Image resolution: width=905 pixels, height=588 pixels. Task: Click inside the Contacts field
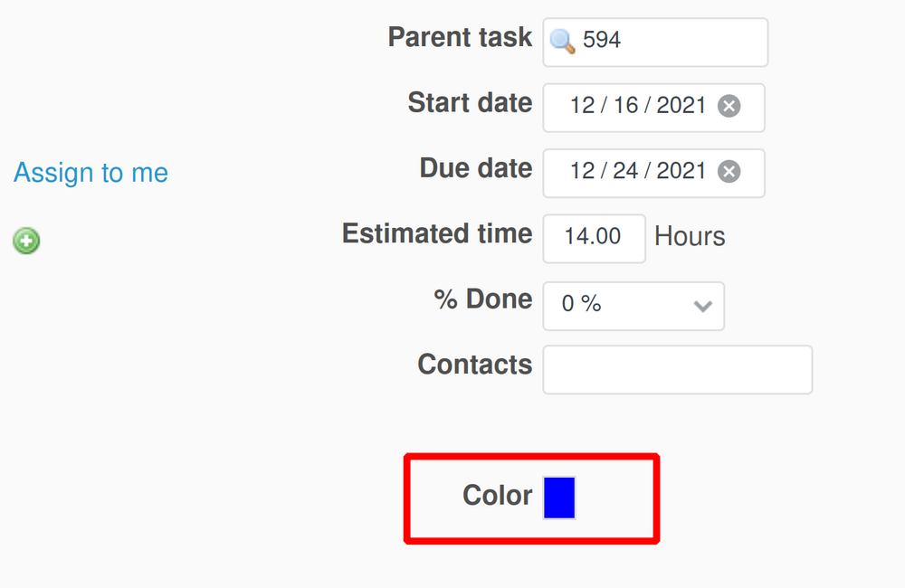(x=677, y=369)
